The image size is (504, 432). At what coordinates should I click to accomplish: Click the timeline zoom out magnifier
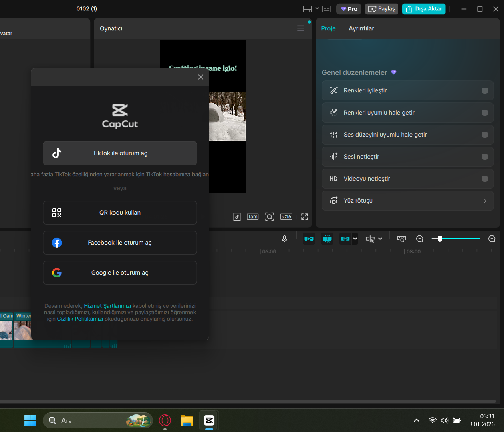pos(420,239)
